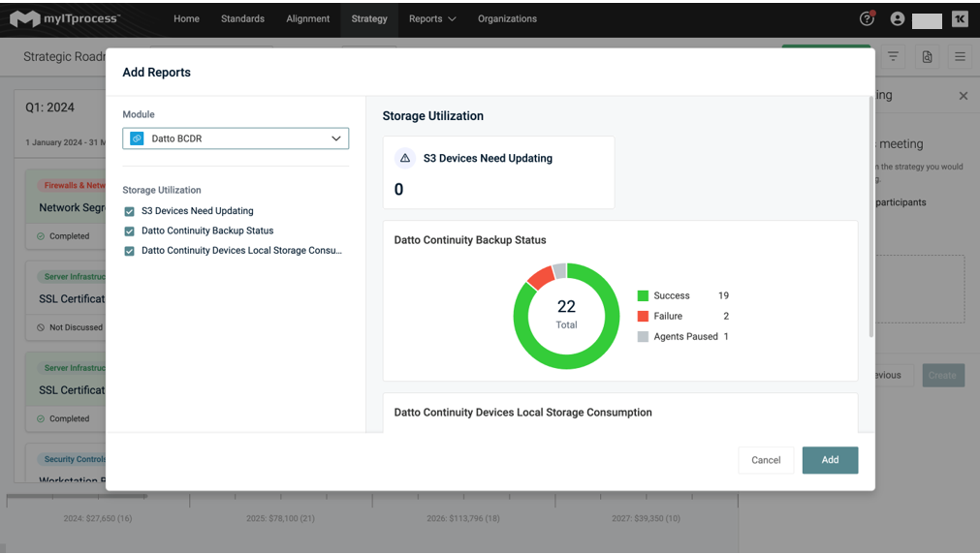This screenshot has width=980, height=554.
Task: Click the document search icon in toolbar
Action: coord(927,57)
